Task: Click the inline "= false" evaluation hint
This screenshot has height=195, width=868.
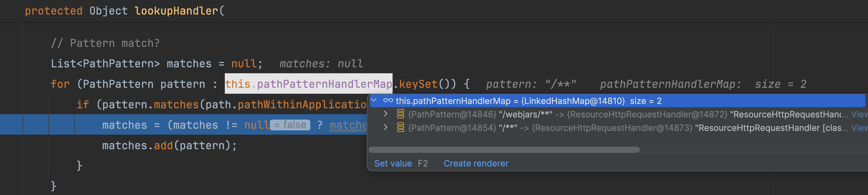Action: coord(290,125)
